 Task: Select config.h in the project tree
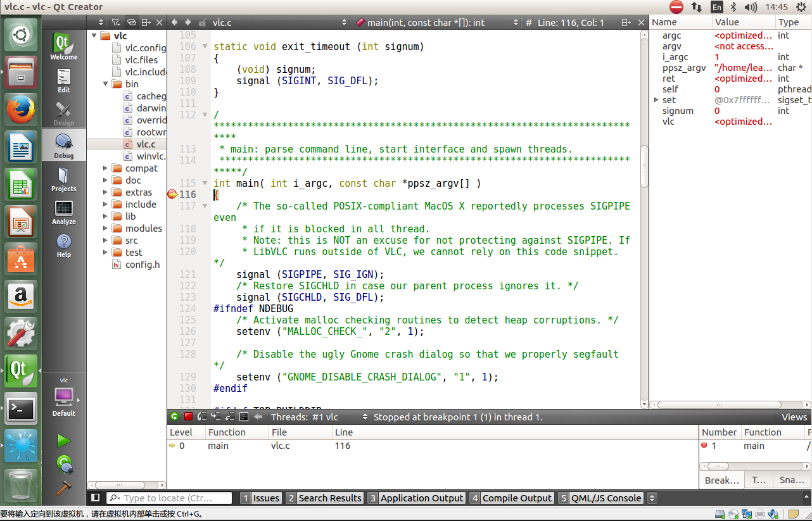[142, 265]
